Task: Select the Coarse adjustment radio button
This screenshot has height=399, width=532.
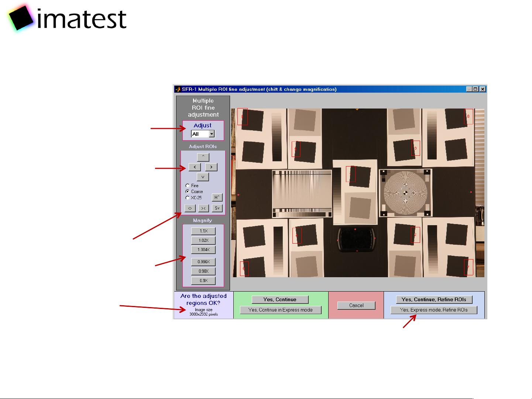Action: (188, 192)
